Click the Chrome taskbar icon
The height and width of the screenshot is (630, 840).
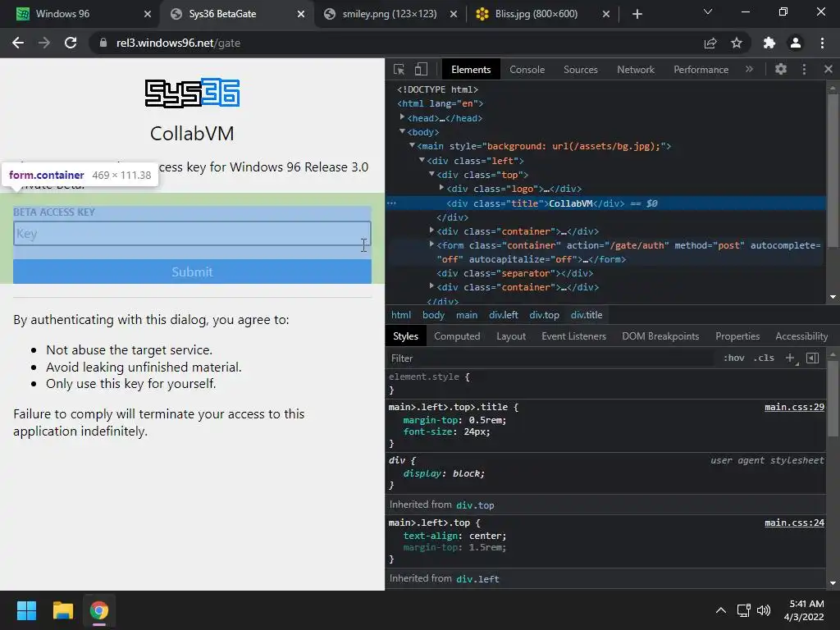(x=99, y=610)
